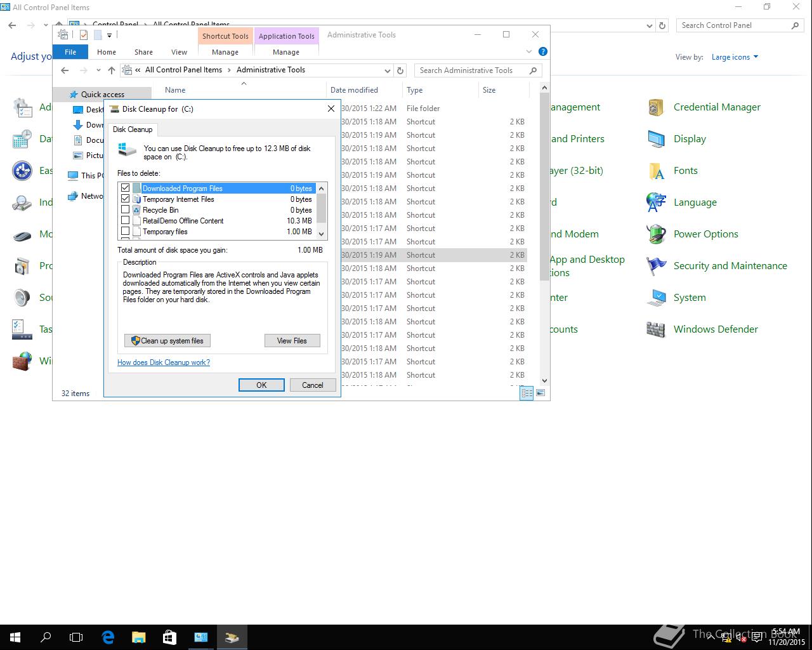Refresh the Administrative Tools address bar
812x650 pixels.
click(x=400, y=70)
